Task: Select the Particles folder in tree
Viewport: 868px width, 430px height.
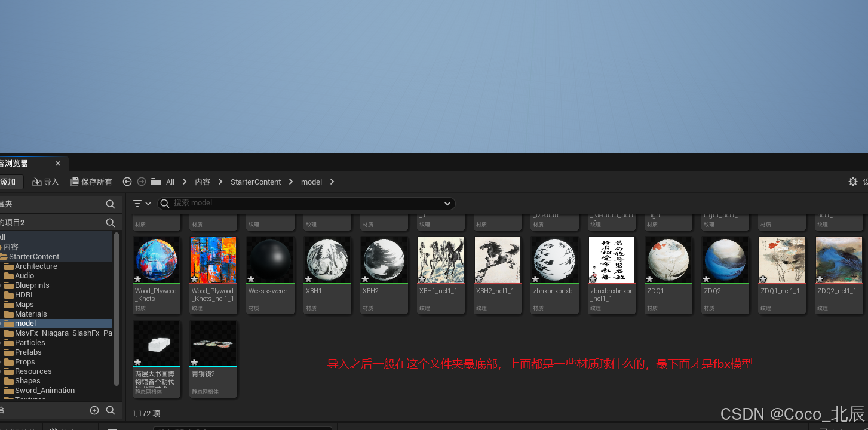Action: point(30,343)
